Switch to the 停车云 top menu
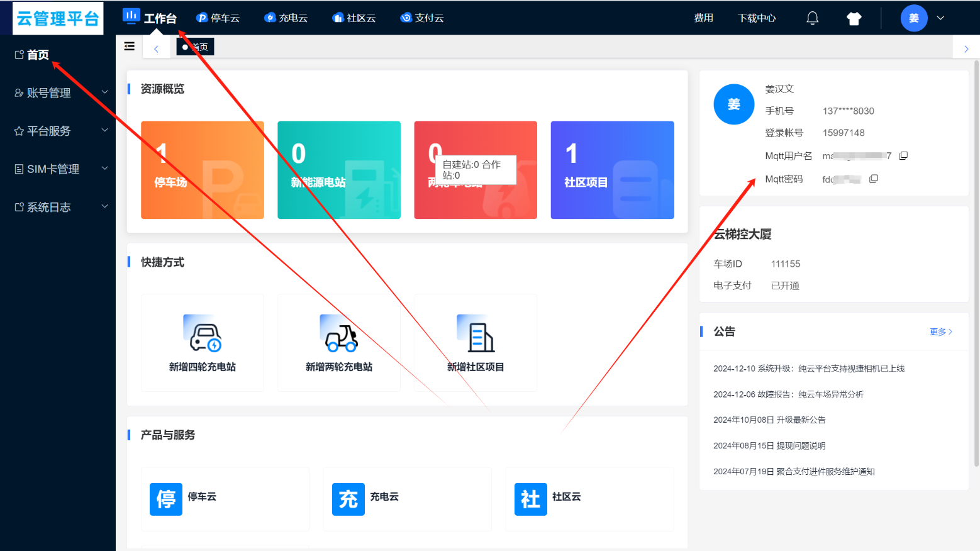The image size is (980, 551). pos(218,18)
